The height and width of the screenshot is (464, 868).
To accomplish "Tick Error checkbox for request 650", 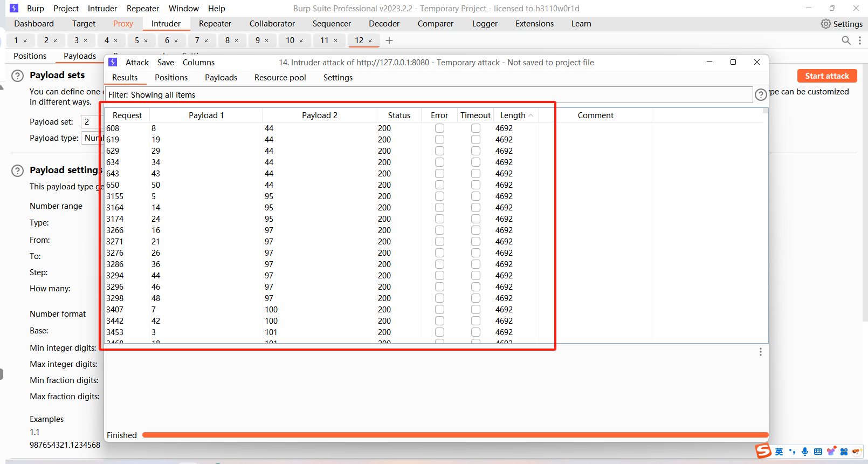I will pos(439,185).
